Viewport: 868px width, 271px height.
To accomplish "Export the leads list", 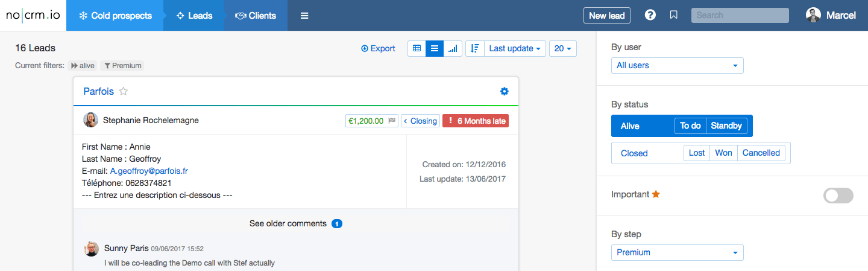I will point(378,48).
